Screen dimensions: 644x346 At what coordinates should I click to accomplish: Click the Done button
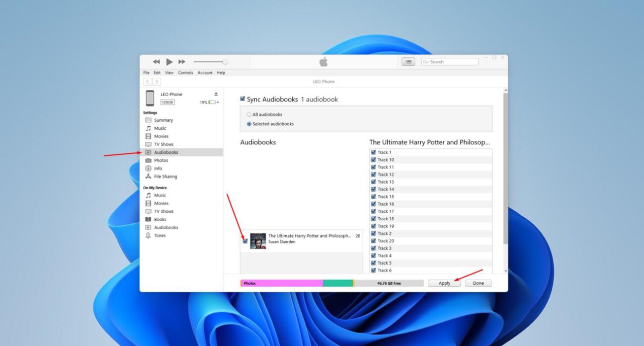click(478, 283)
